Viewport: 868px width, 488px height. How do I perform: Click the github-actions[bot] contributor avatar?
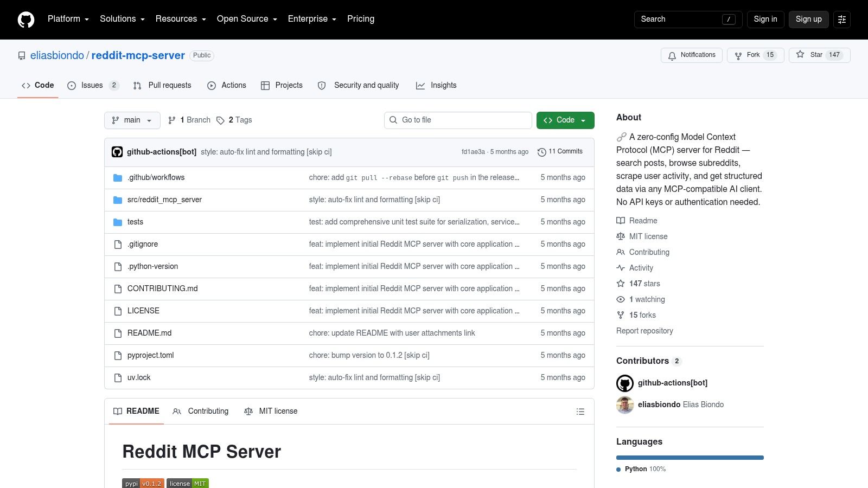tap(625, 383)
